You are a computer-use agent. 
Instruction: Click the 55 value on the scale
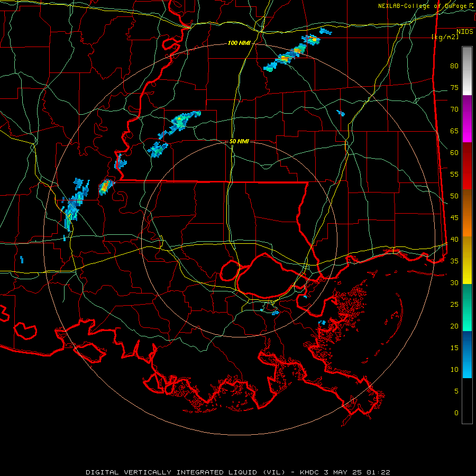click(x=454, y=174)
